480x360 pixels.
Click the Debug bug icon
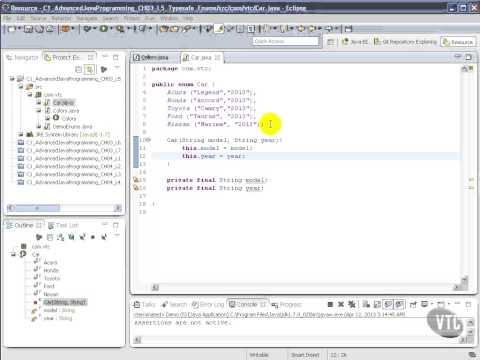click(87, 29)
